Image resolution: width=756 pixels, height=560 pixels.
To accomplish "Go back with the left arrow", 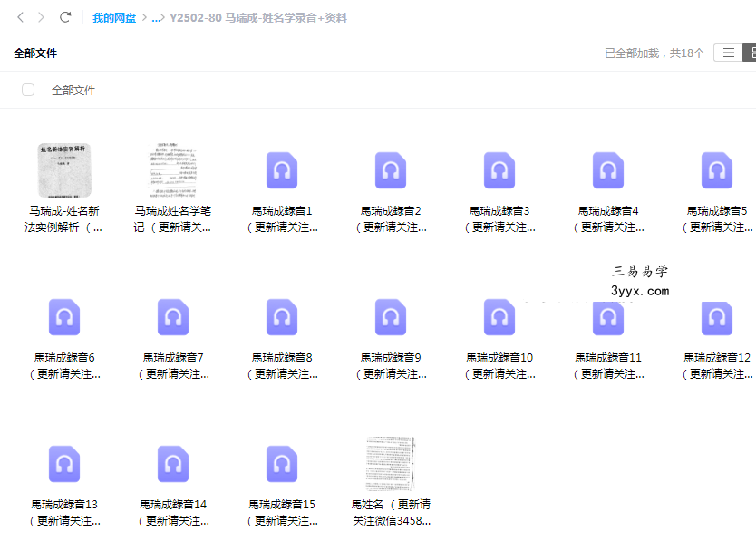I will (x=20, y=17).
